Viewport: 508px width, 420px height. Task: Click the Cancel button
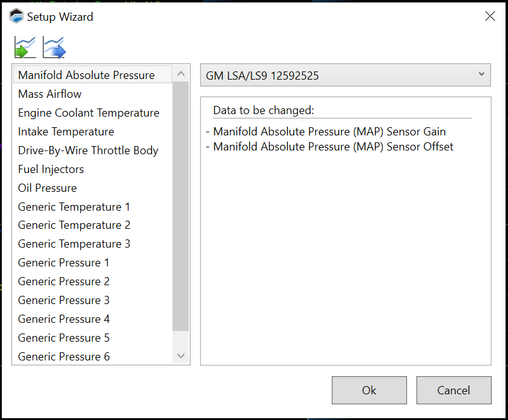[453, 390]
